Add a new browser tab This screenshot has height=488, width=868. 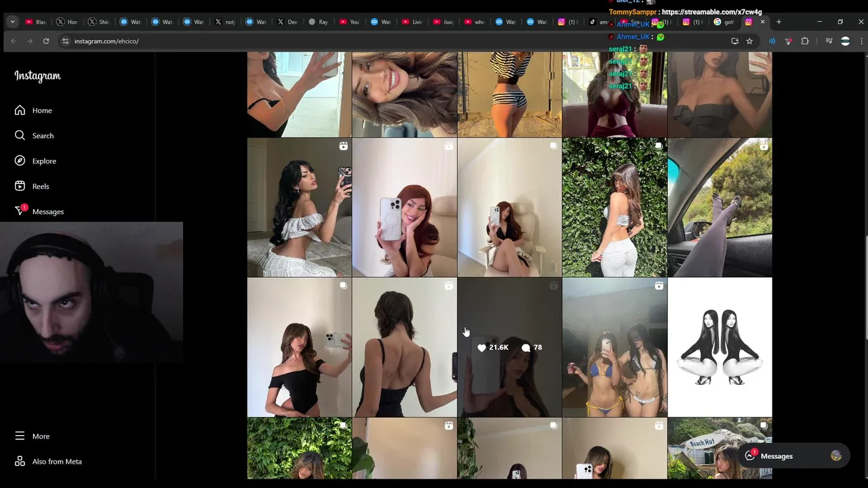point(778,22)
